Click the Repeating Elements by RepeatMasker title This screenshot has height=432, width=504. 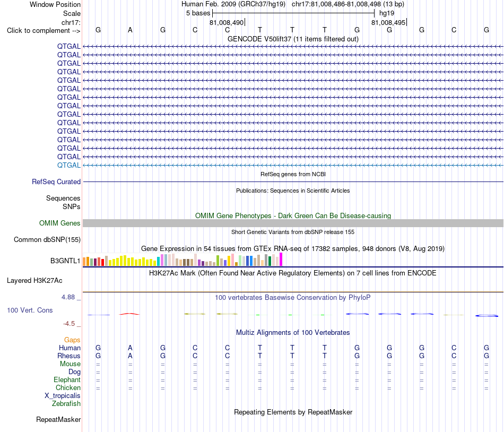pyautogui.click(x=293, y=412)
